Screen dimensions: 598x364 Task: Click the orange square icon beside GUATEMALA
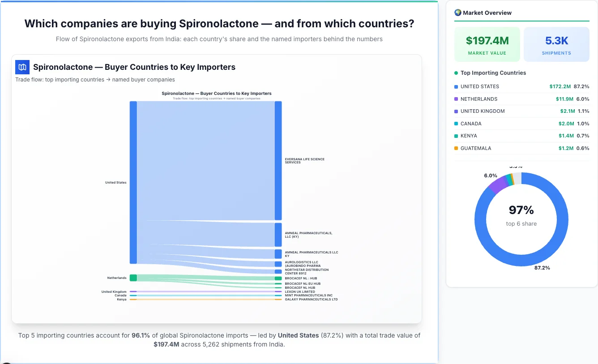click(x=457, y=148)
